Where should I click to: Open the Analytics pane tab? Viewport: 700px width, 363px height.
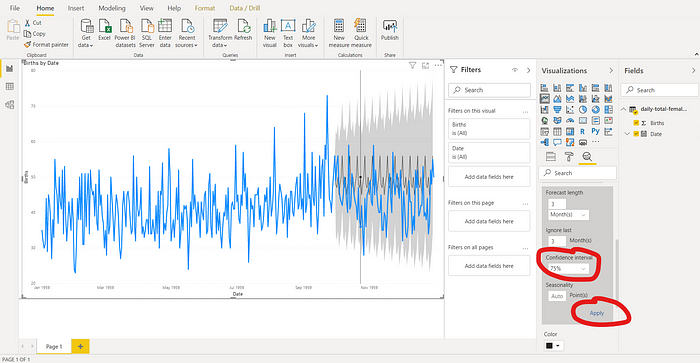pos(587,157)
